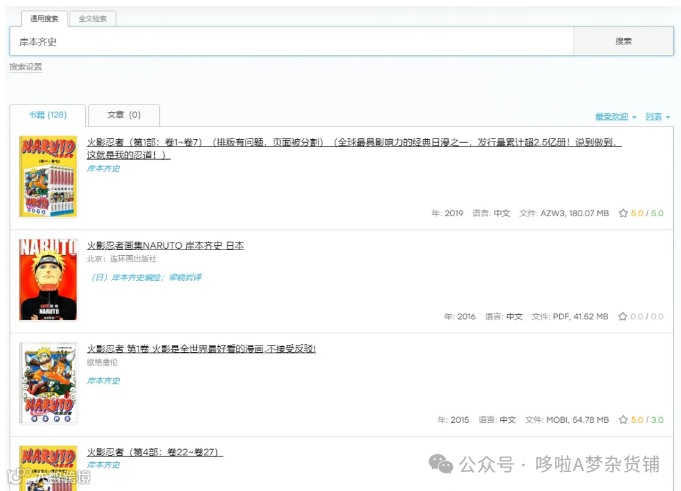Open title 火影忍者画集NARUTO 岸本齐史 日本
Image resolution: width=681 pixels, height=491 pixels.
[x=165, y=245]
